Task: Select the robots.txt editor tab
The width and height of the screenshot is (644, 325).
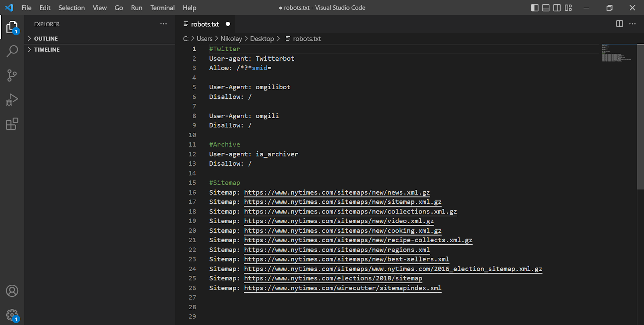Action: pyautogui.click(x=204, y=24)
